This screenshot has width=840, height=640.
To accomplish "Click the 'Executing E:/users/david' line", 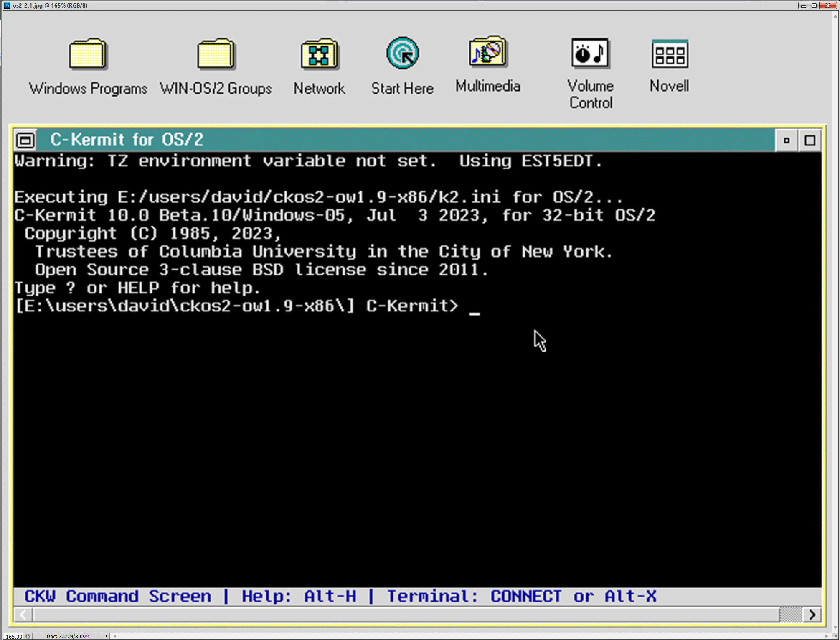I will coord(319,197).
